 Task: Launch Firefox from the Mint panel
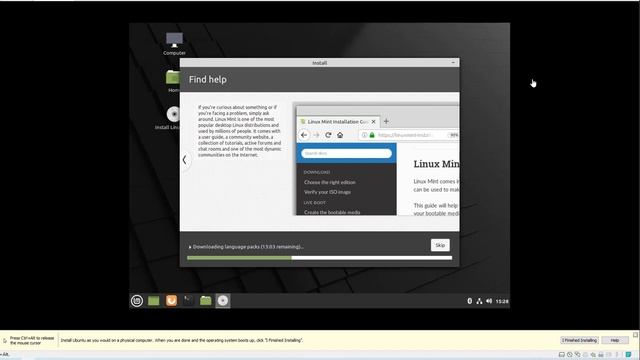point(171,301)
